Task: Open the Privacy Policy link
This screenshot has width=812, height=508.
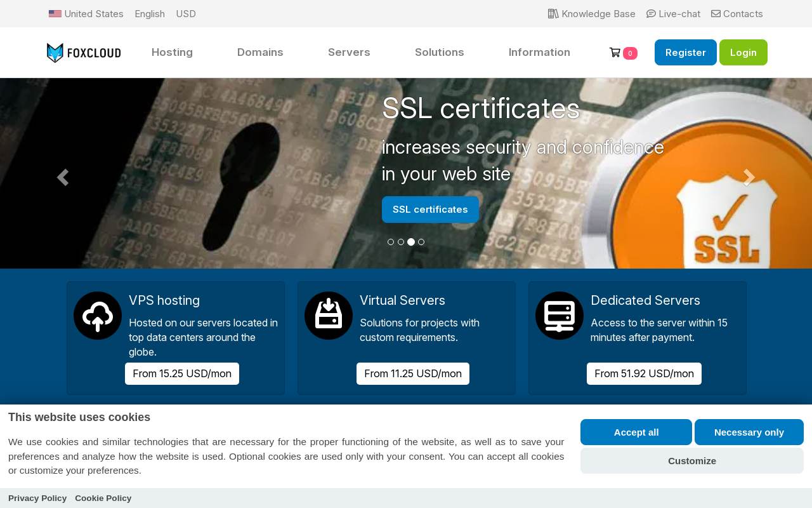Action: (37, 498)
